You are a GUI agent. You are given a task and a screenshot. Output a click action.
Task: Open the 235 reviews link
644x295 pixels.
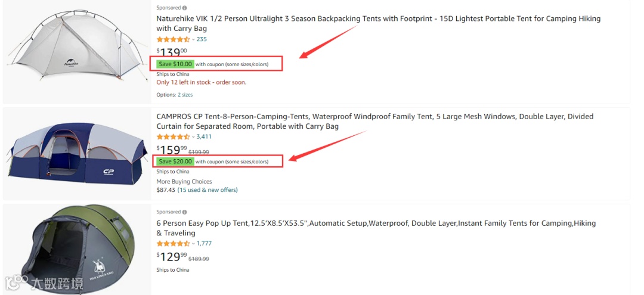[x=202, y=39]
